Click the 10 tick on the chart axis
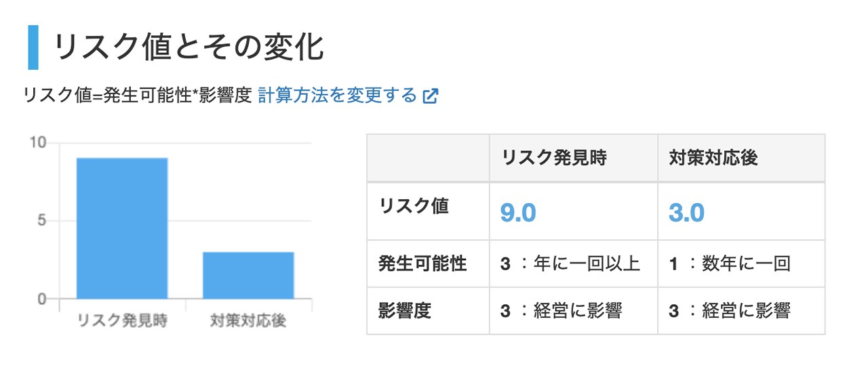868x378 pixels. coord(38,142)
